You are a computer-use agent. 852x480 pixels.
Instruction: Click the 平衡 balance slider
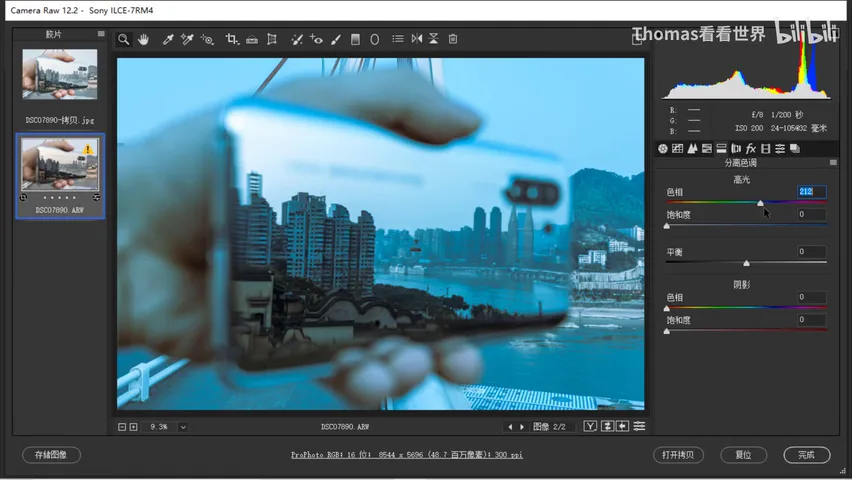tap(746, 263)
